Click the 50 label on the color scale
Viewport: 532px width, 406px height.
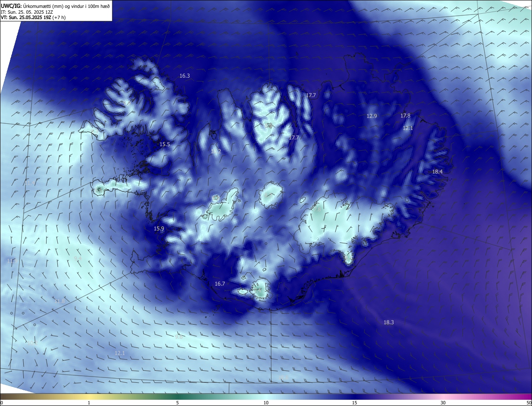[528, 403]
